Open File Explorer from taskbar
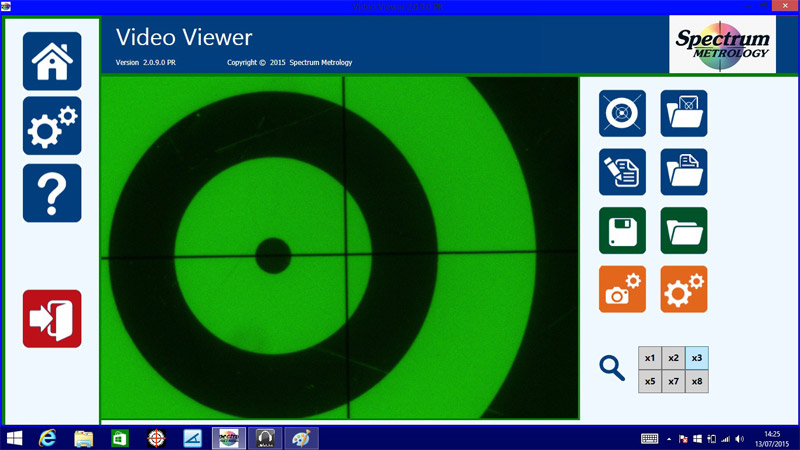 [x=84, y=438]
